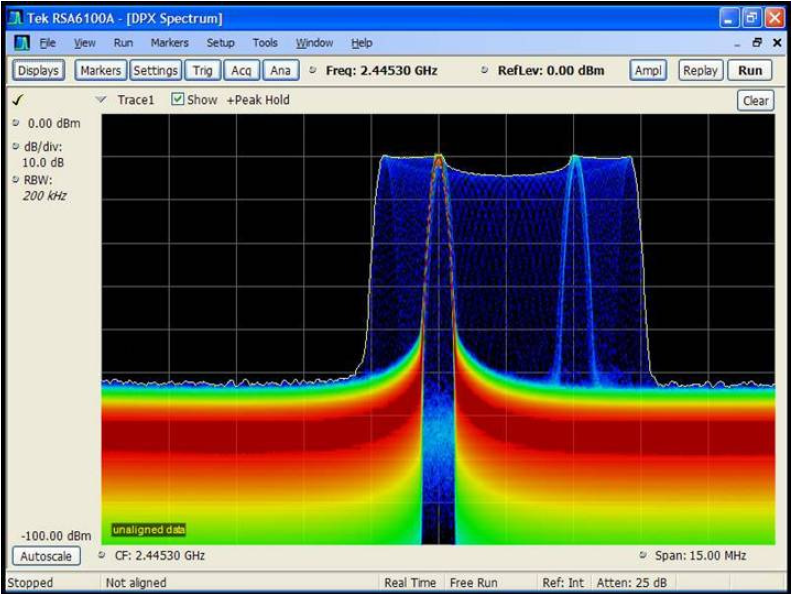Click the knob icon next to Freq
The height and width of the screenshot is (594, 791).
(x=312, y=71)
